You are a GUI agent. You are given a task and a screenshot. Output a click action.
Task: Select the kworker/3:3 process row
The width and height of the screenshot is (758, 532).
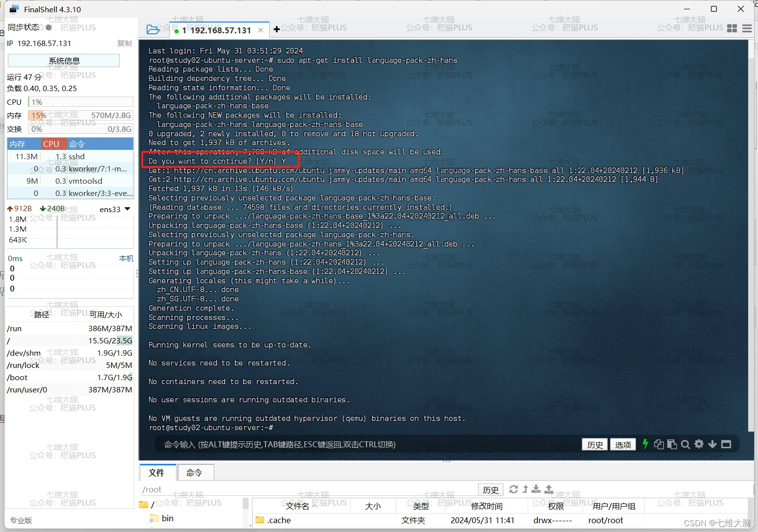coord(70,193)
